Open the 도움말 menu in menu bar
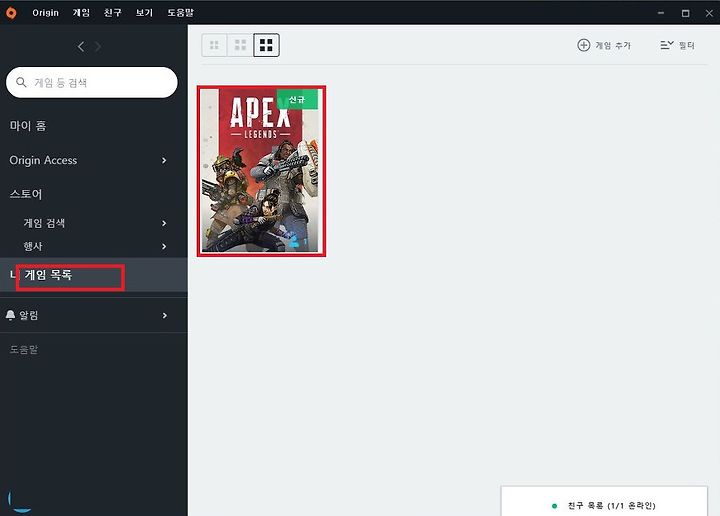The image size is (720, 516). [x=180, y=13]
